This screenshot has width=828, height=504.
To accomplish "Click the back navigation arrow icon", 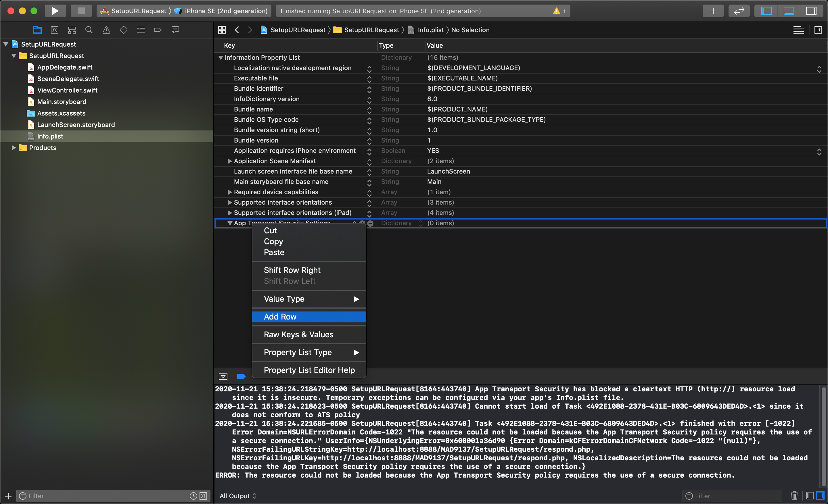I will tap(237, 30).
